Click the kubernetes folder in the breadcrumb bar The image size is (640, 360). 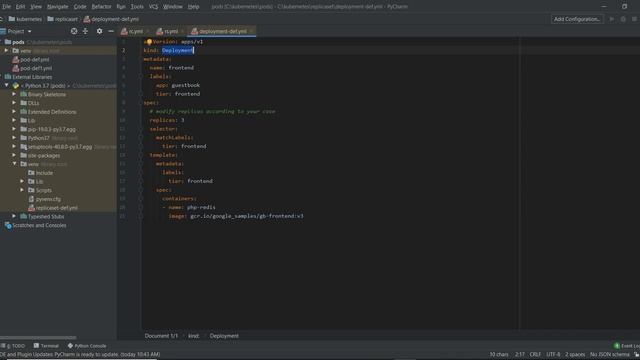pyautogui.click(x=25, y=19)
